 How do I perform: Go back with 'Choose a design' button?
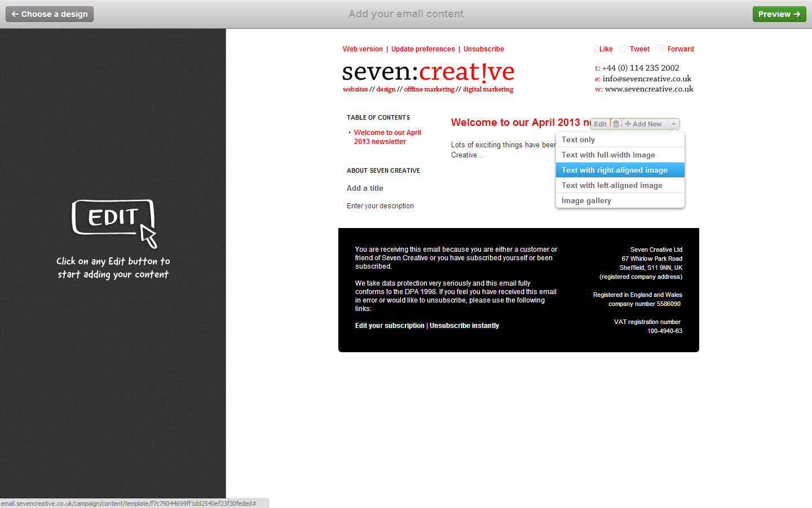[x=50, y=14]
